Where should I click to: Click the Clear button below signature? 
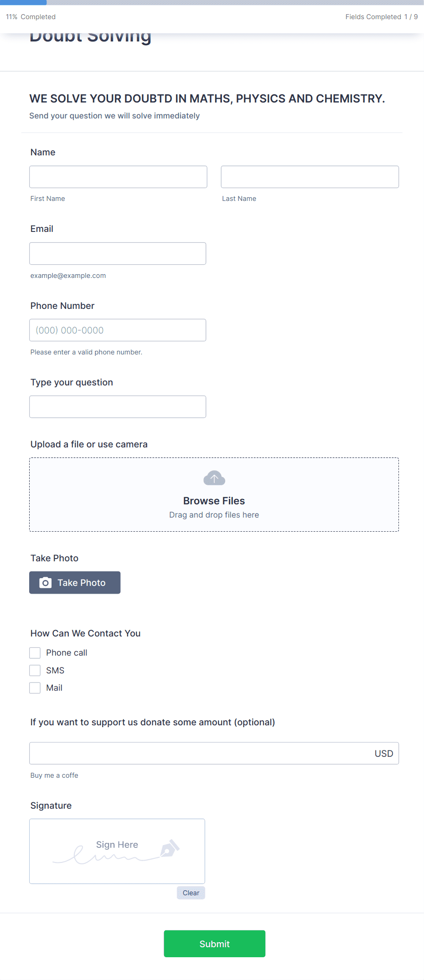191,893
